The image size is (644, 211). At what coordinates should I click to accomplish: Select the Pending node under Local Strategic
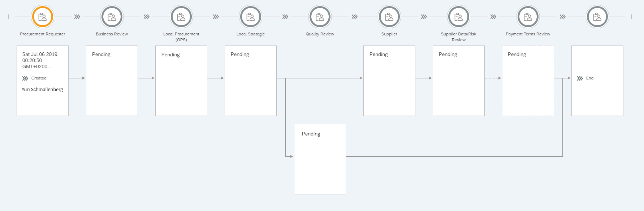pos(251,81)
